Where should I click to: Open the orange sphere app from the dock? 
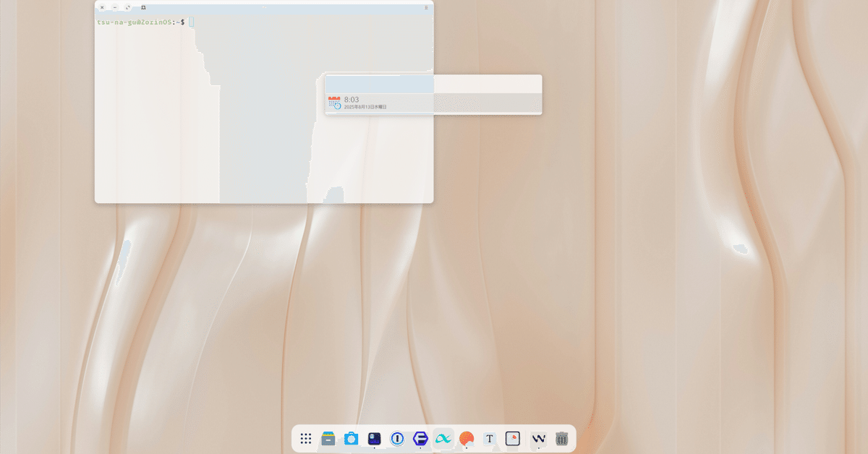465,438
